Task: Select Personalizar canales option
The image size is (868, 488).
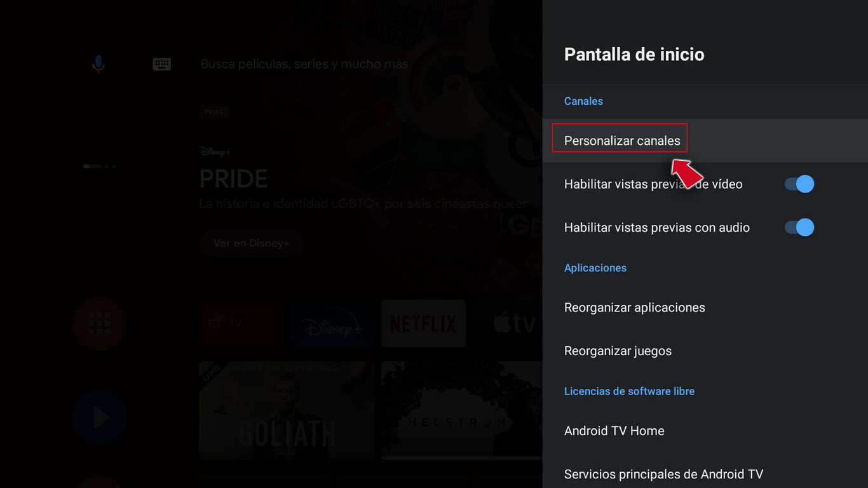Action: point(705,140)
